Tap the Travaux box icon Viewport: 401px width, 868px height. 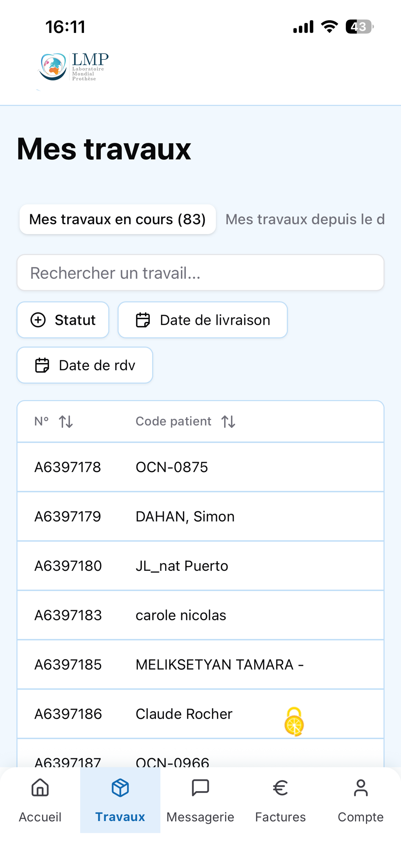click(120, 788)
